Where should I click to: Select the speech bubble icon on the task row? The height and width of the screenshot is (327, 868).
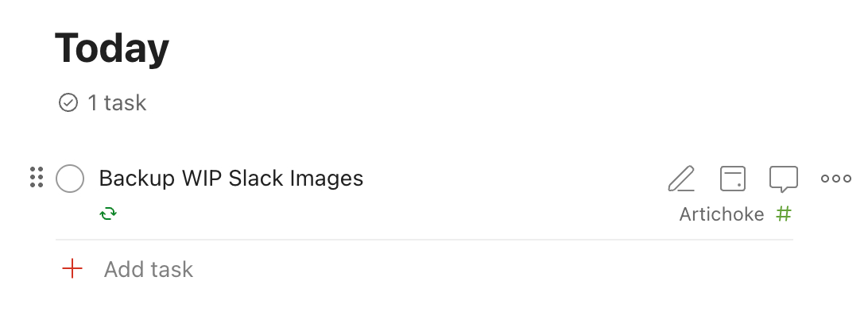point(783,179)
